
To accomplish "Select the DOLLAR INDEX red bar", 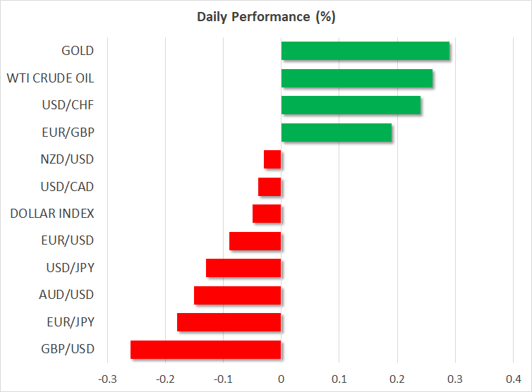I will 267,214.
